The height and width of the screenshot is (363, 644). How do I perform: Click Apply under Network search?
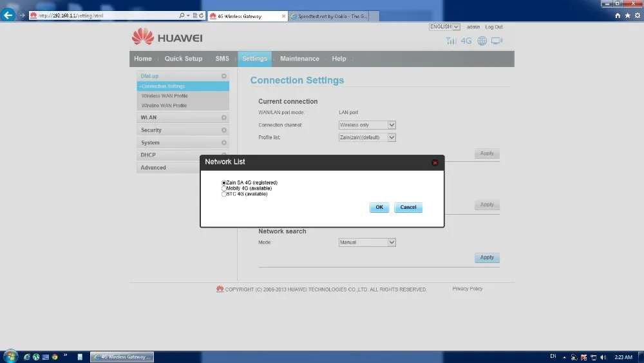(487, 257)
